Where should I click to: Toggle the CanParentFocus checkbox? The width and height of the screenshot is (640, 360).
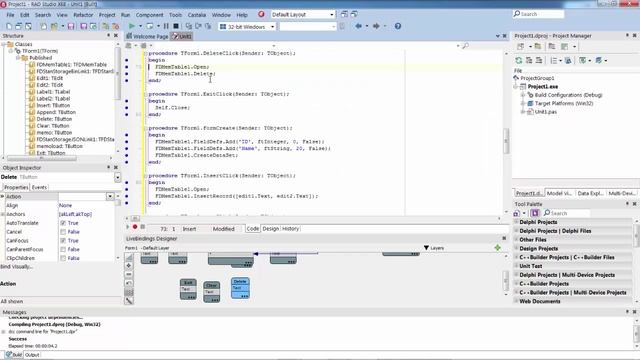[63, 249]
